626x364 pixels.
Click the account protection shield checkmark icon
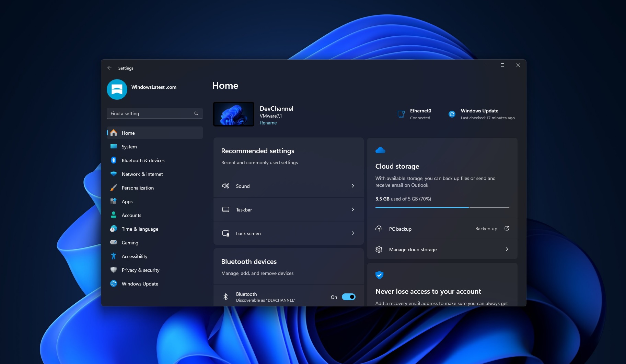click(379, 275)
